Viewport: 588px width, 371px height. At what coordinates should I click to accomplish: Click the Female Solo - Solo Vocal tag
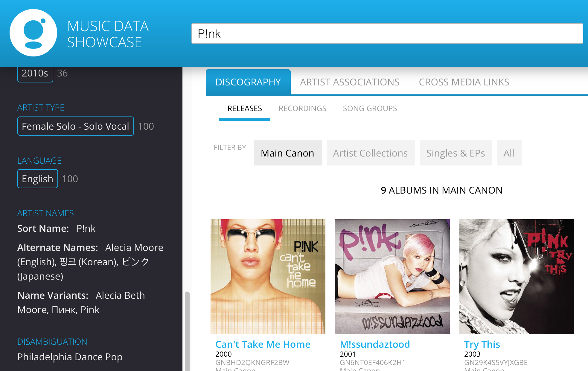pos(75,126)
